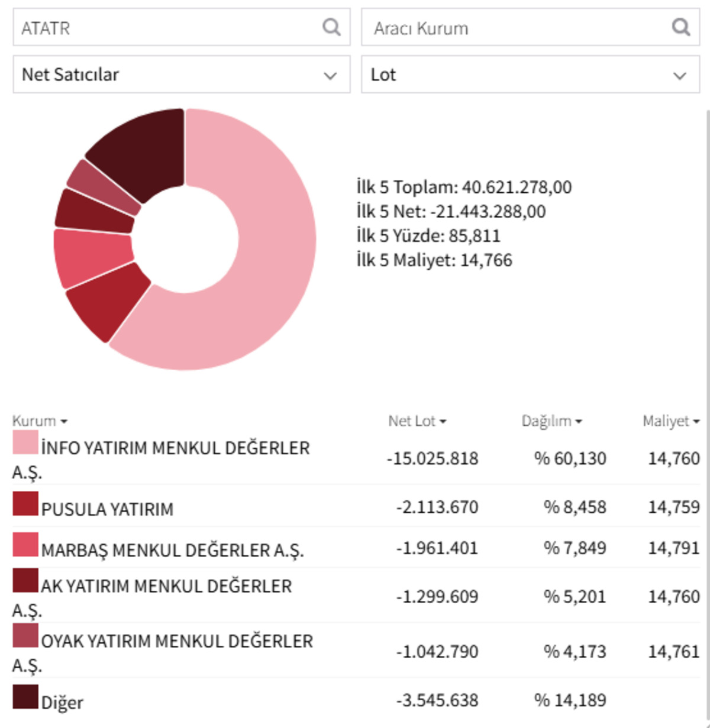The height and width of the screenshot is (728, 710).
Task: Click distribution value % 14,189
Action: tap(570, 700)
